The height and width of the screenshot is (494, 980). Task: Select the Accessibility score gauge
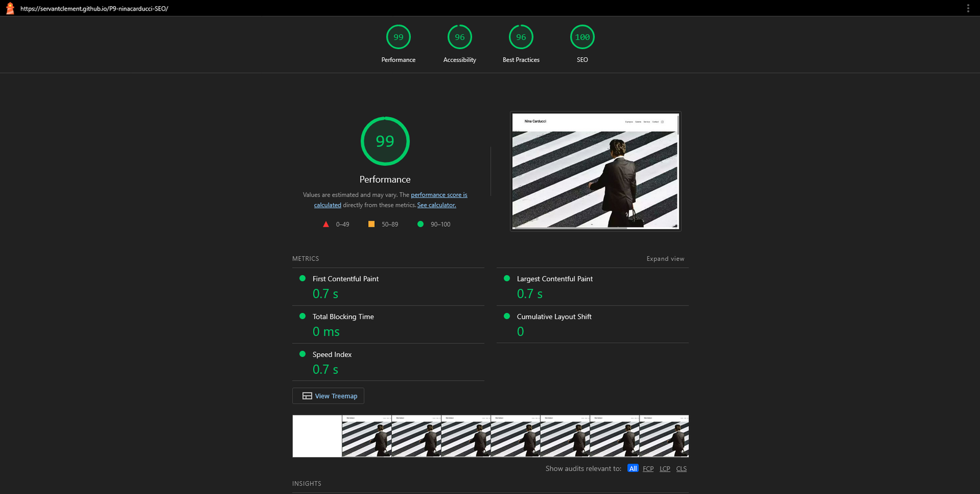point(459,37)
